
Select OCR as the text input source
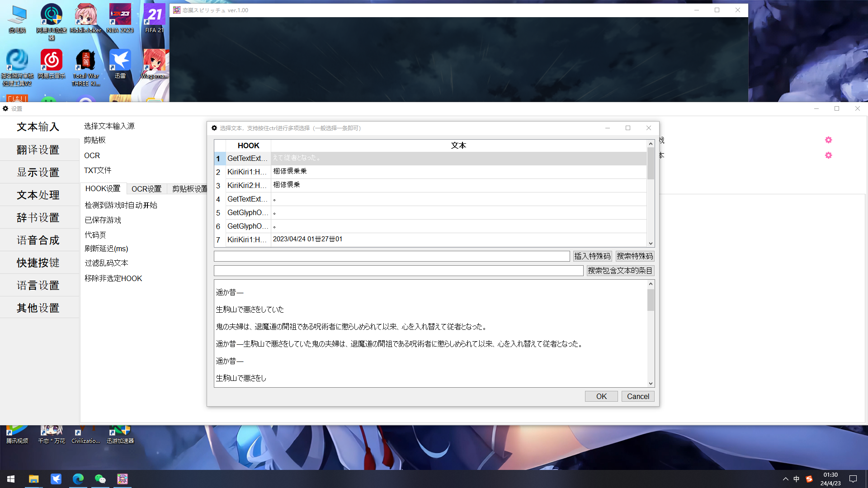click(92, 155)
